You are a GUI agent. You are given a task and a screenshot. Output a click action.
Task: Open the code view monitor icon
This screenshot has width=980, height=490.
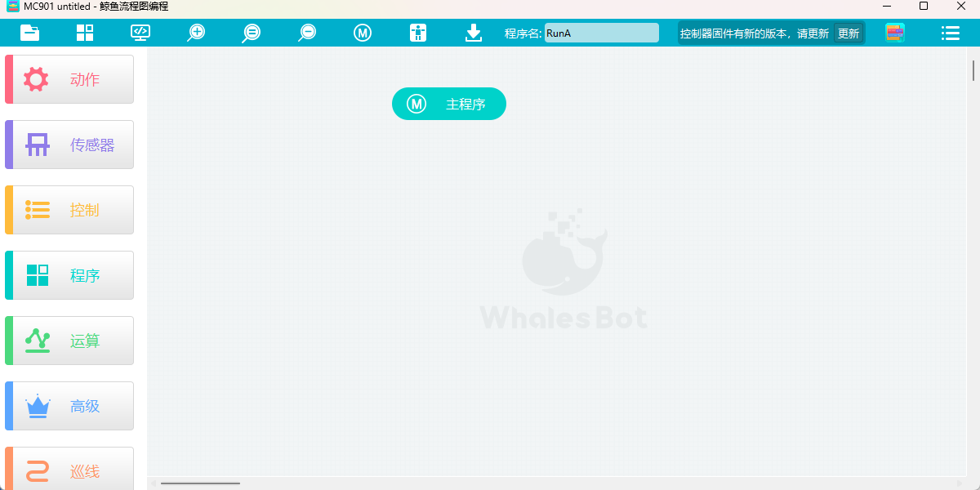[140, 33]
